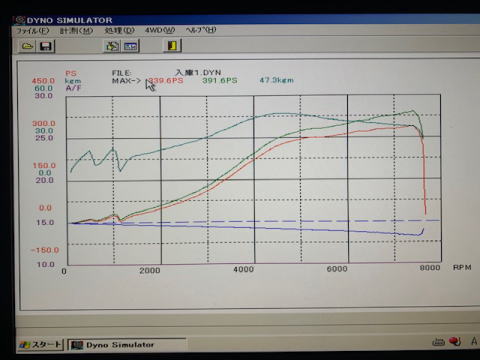Open the 計測(M) menu

(x=76, y=31)
